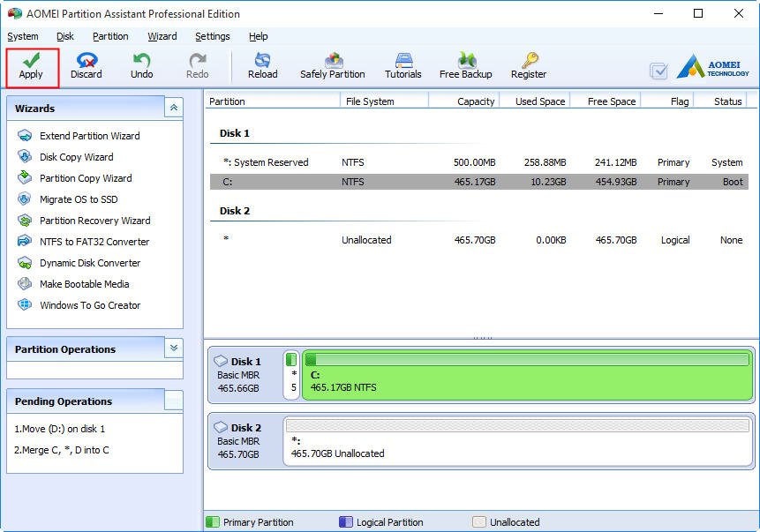The height and width of the screenshot is (532, 760).
Task: Start the Extend Partition Wizard
Action: point(89,136)
